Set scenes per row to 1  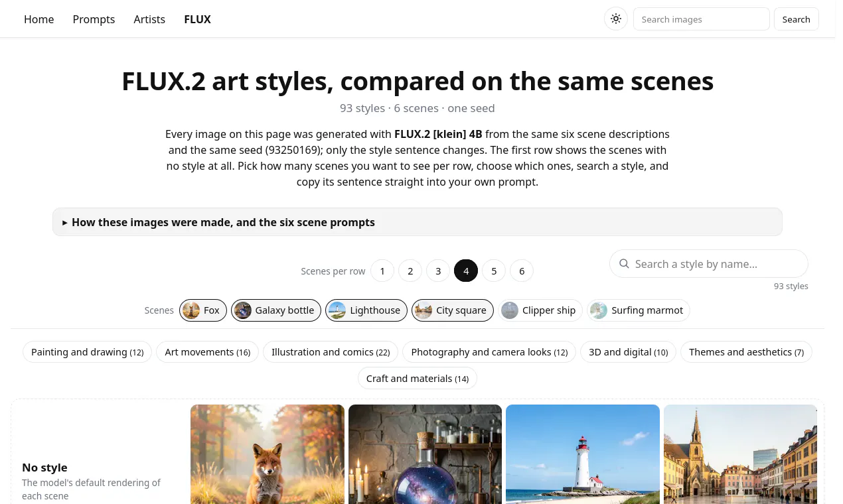(382, 271)
